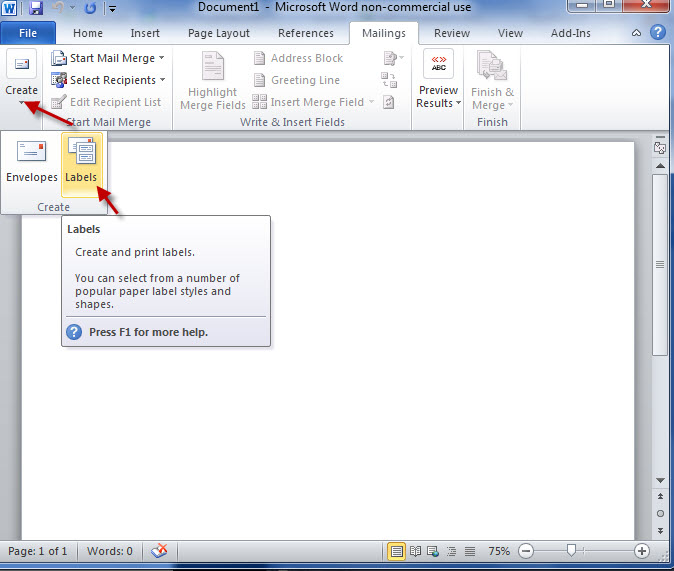Click the Page: 1 of 1 status indicator
The image size is (674, 571).
pyautogui.click(x=38, y=551)
